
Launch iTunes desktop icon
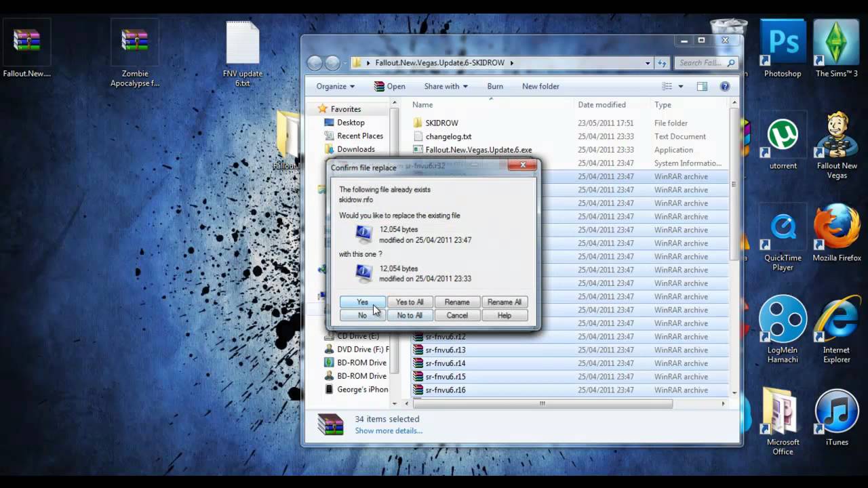coord(837,417)
